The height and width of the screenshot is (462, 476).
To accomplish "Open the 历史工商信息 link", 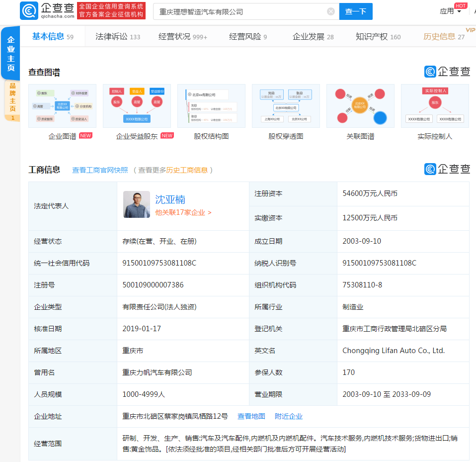I will click(x=187, y=170).
